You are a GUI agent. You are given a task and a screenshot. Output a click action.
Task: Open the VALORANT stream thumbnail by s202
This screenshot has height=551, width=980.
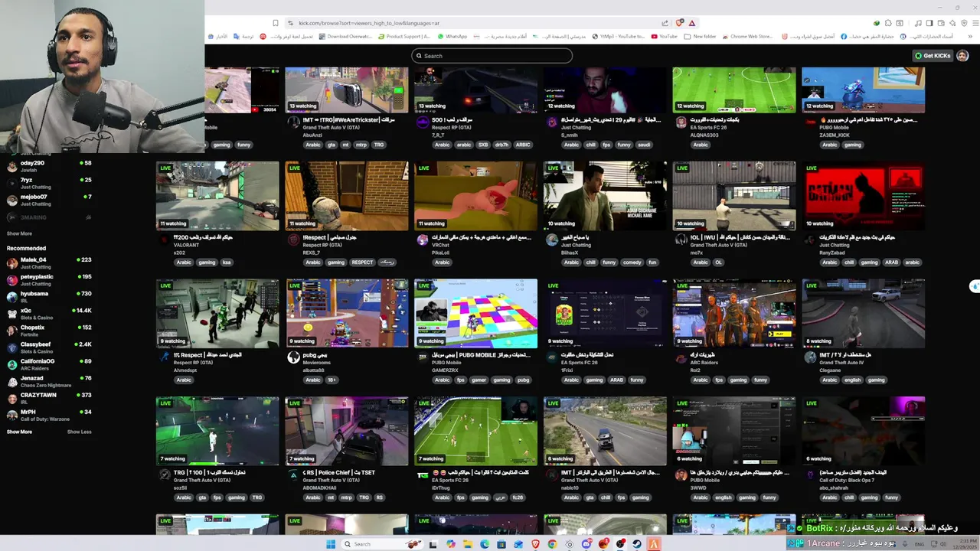point(217,195)
